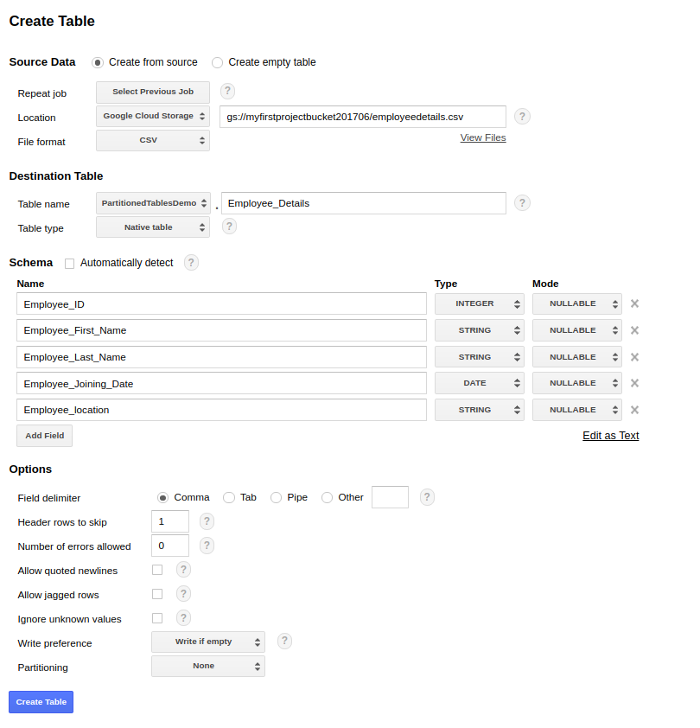Enable Automatically detect schema checkbox
This screenshot has height=728, width=700.
pyautogui.click(x=70, y=264)
